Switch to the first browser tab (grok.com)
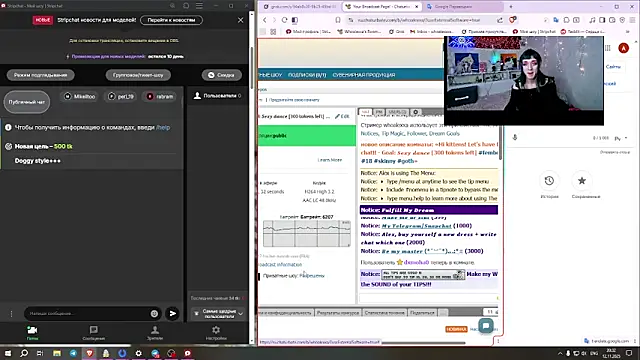The image size is (640, 360). pyautogui.click(x=300, y=7)
